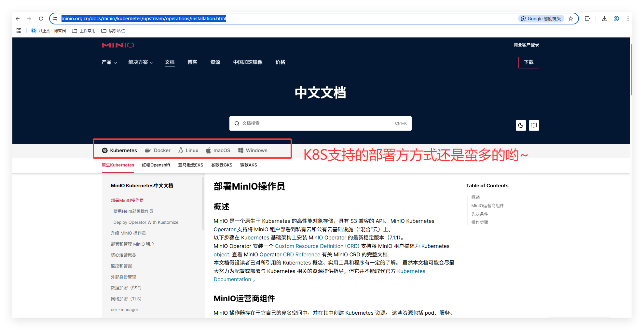644x330 pixels.
Task: Open browser extensions puzzle icon
Action: [587, 19]
